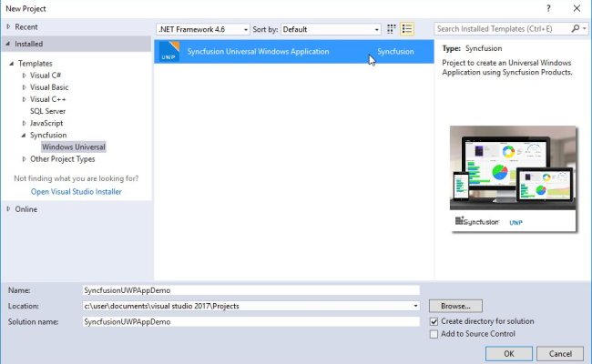592x364 pixels.
Task: Open the Sort by Default dropdown
Action: (x=331, y=29)
